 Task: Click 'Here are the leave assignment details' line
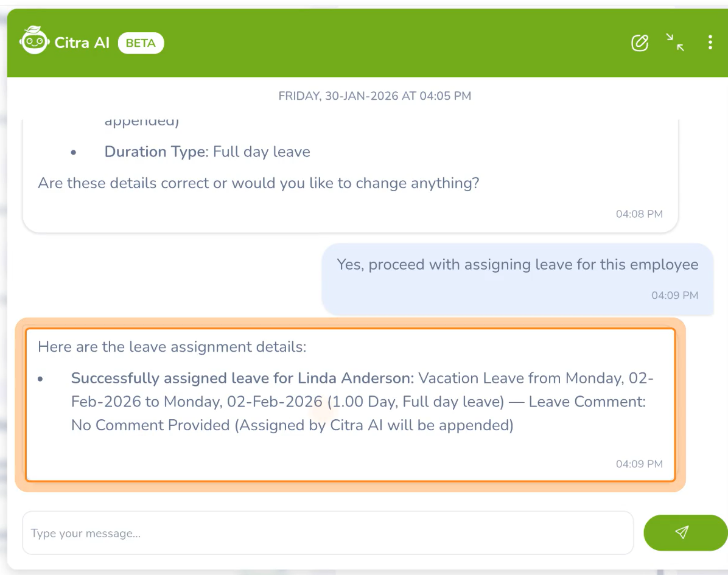point(172,347)
